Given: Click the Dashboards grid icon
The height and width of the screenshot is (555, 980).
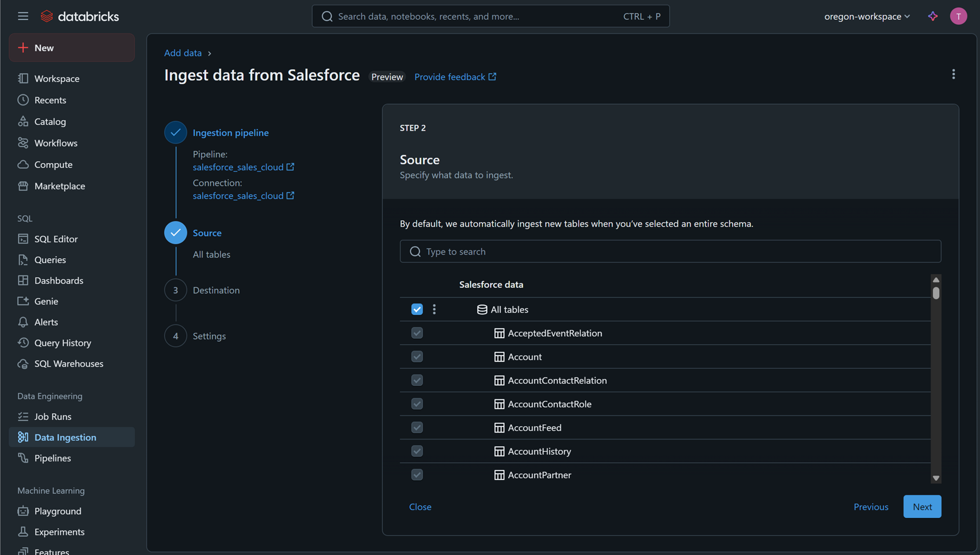Looking at the screenshot, I should point(23,280).
